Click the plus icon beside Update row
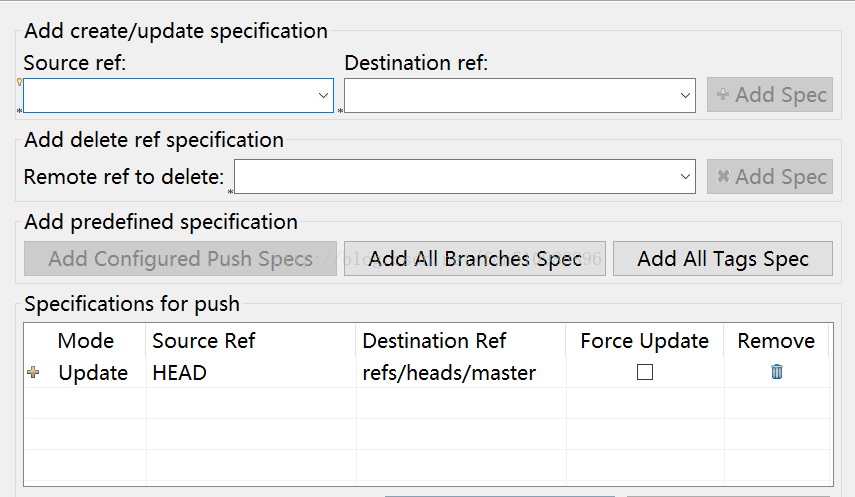855x497 pixels. tap(33, 372)
